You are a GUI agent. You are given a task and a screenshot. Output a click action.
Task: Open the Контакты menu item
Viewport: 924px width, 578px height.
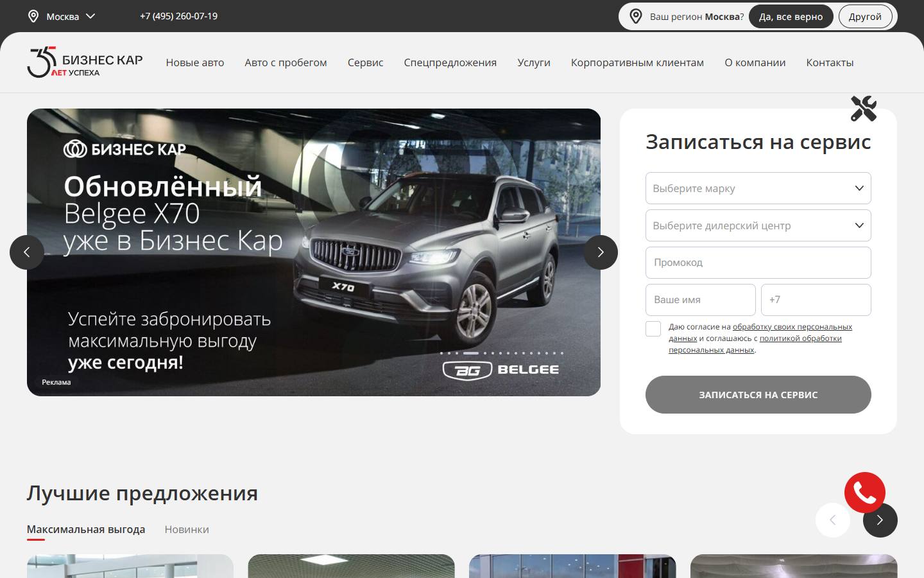[830, 62]
